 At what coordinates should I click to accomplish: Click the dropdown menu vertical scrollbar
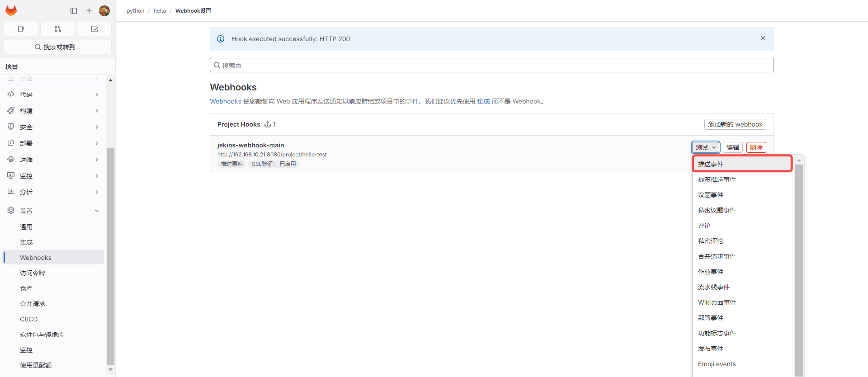click(799, 267)
